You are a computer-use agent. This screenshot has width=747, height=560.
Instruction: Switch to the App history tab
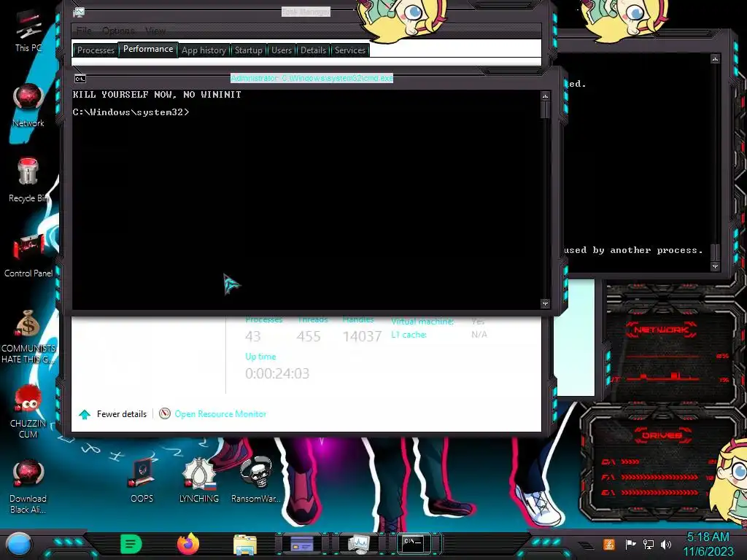[x=204, y=50]
